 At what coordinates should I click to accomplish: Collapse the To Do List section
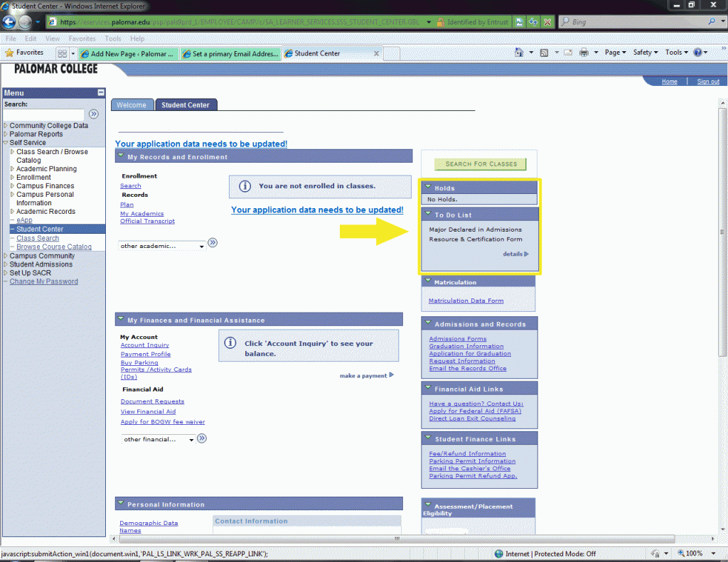428,214
